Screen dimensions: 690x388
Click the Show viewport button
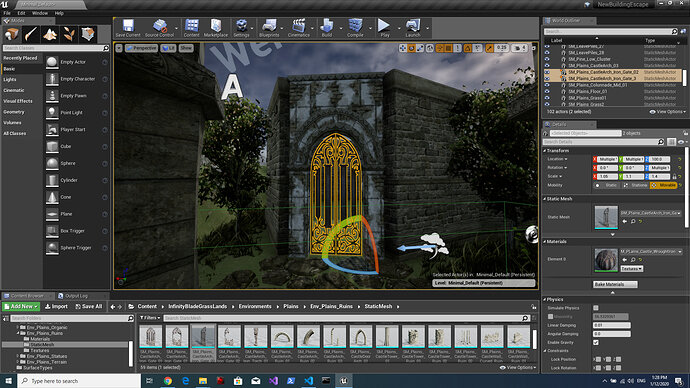coord(186,48)
